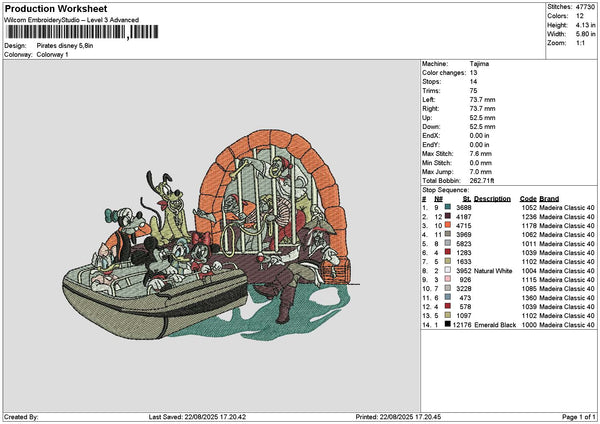The image size is (600, 424).
Task: Click the 'Brand' column header
Action: click(549, 199)
